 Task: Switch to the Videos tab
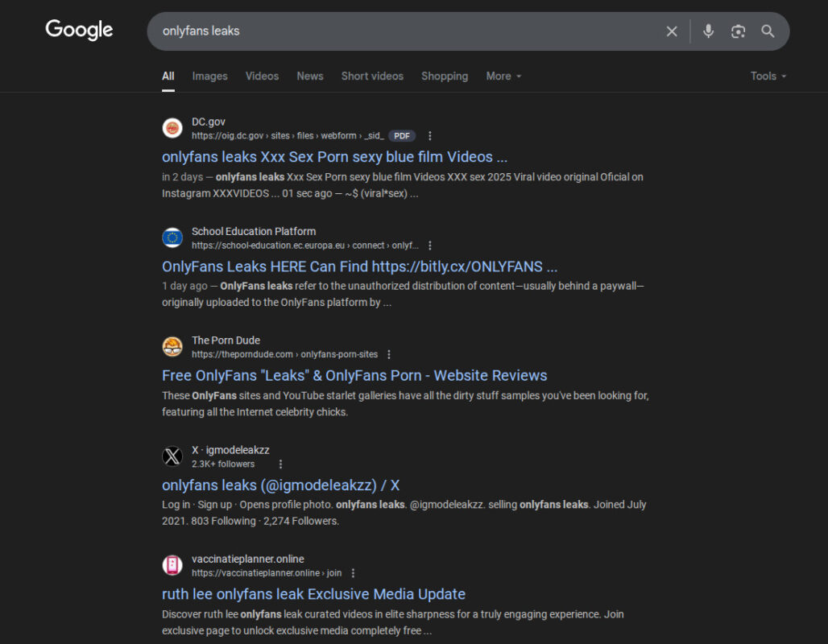tap(262, 76)
